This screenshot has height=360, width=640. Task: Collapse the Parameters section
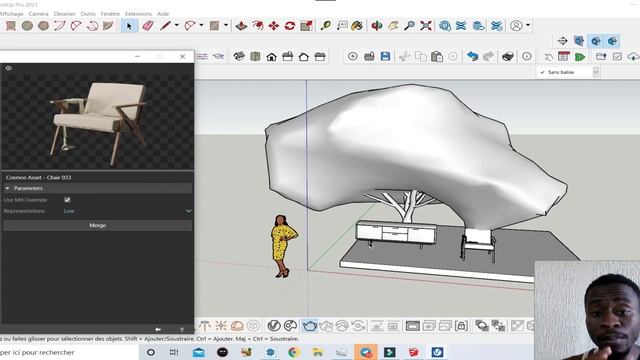7,188
